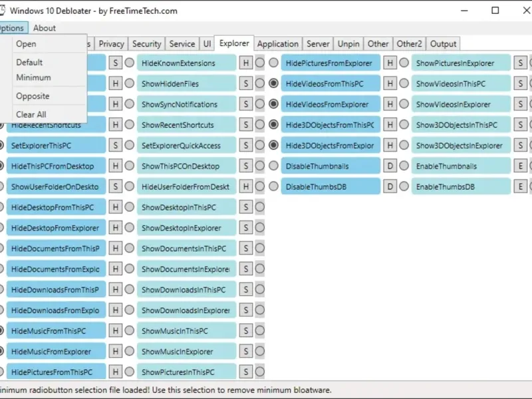
Task: Select the radio button left of HideKnownExtensions
Action: point(129,63)
